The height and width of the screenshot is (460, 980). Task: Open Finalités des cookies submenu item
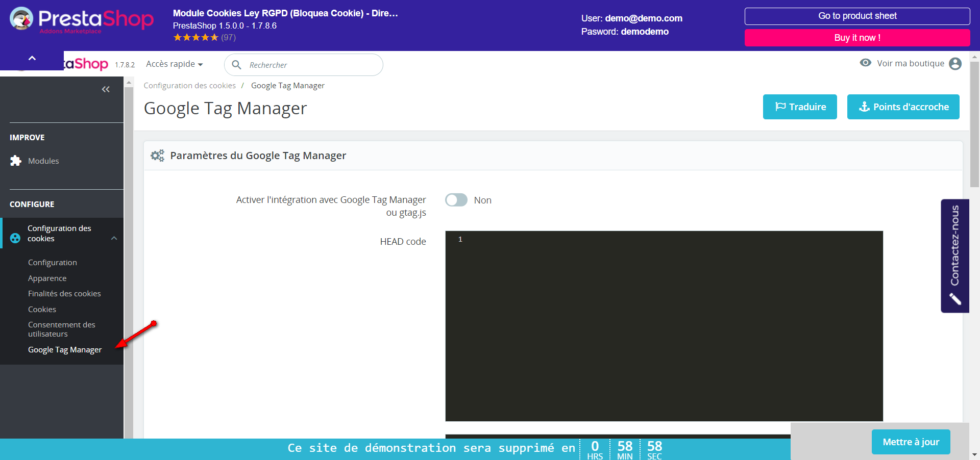coord(64,294)
